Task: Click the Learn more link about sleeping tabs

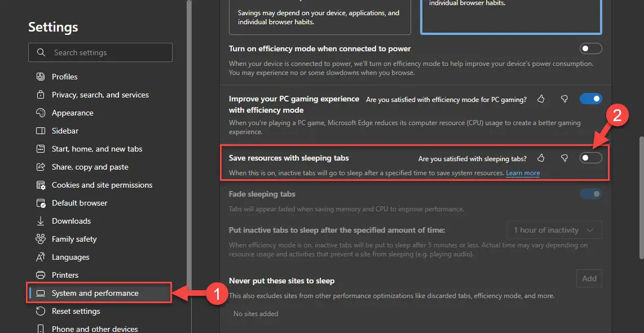Action: point(522,173)
